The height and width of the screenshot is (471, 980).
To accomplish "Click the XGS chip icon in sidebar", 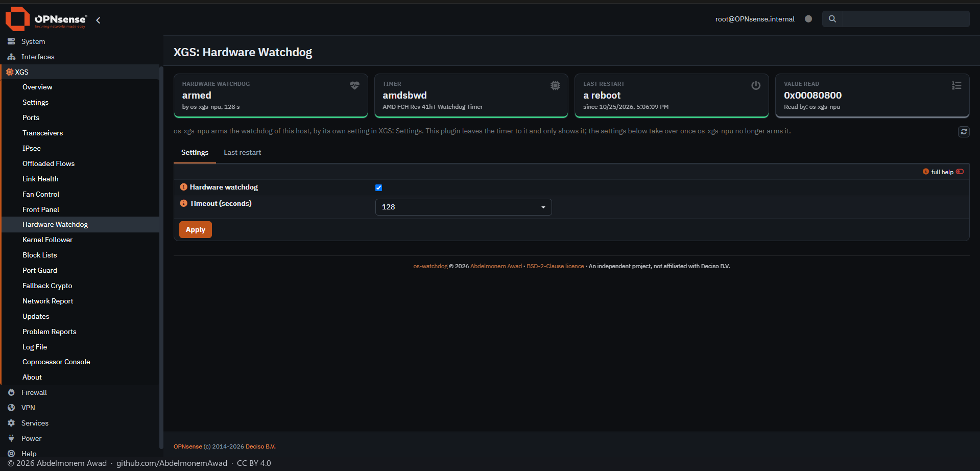I will 10,72.
